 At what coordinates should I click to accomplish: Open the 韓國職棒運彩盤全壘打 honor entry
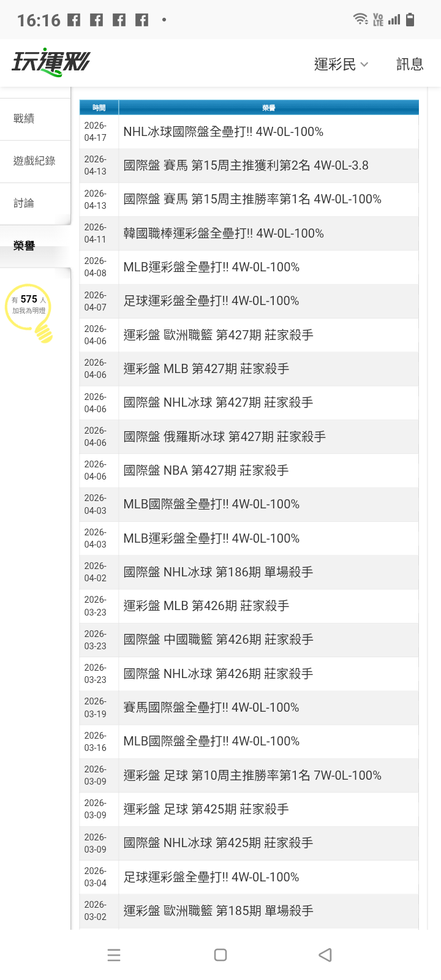click(x=224, y=233)
